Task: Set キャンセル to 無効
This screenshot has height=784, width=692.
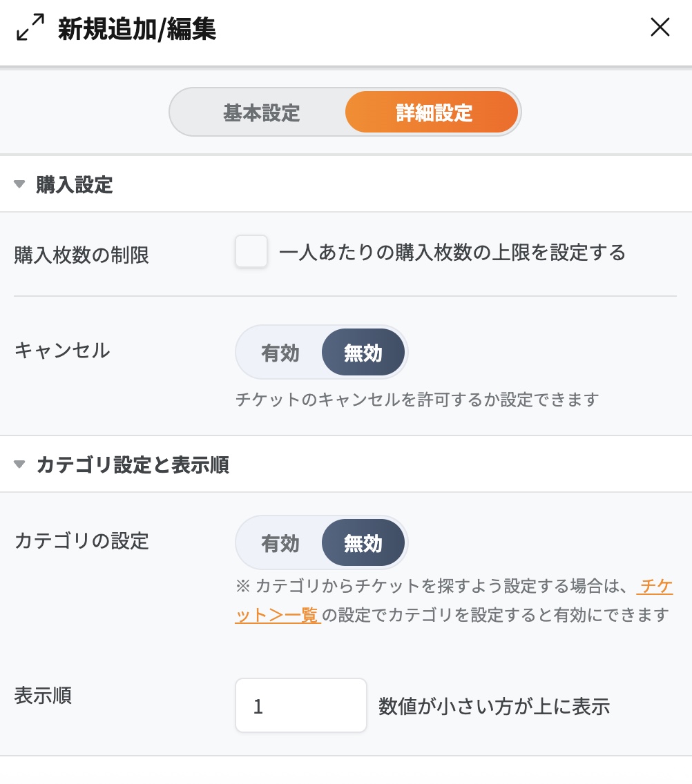Action: click(363, 353)
